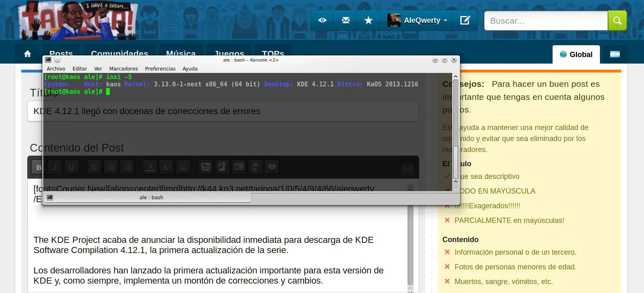This screenshot has width=644, height=293.
Task: Open the eye monitor notifications icon
Action: [x=322, y=20]
